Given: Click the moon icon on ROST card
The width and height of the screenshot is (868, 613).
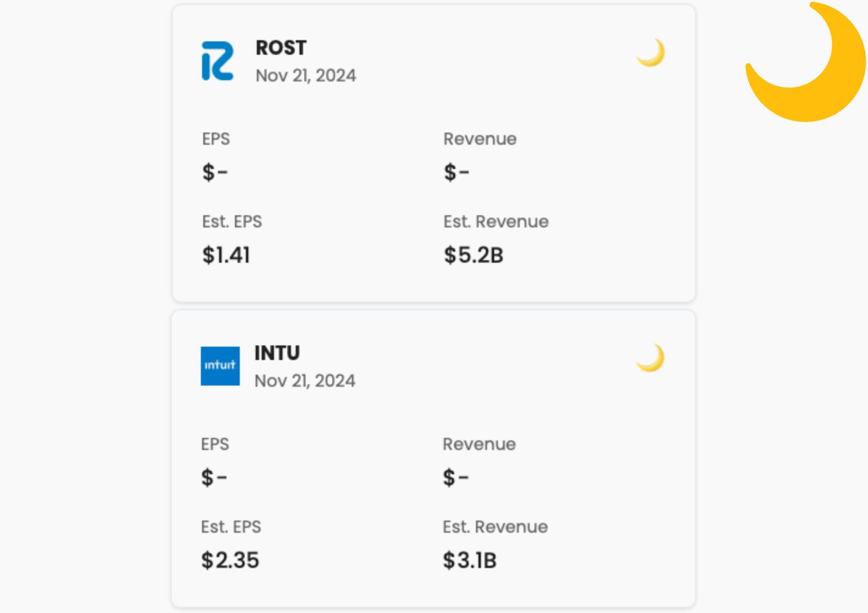Looking at the screenshot, I should tap(650, 53).
